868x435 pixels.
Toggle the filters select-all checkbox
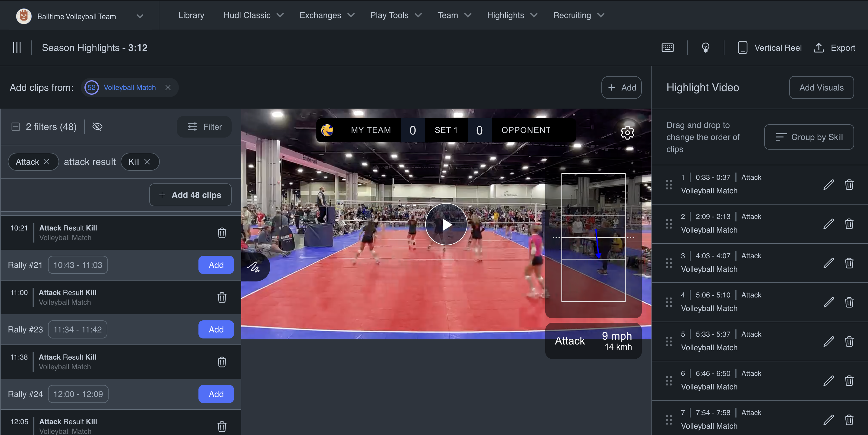[x=15, y=127]
